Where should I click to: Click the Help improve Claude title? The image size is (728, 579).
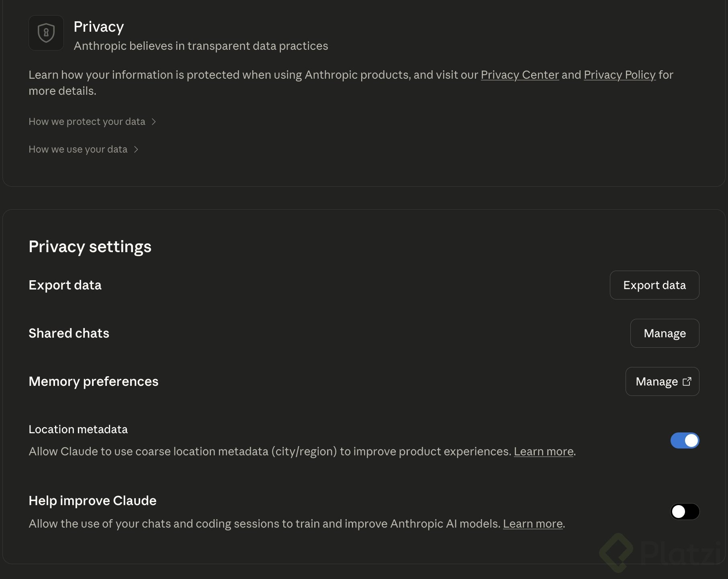92,501
